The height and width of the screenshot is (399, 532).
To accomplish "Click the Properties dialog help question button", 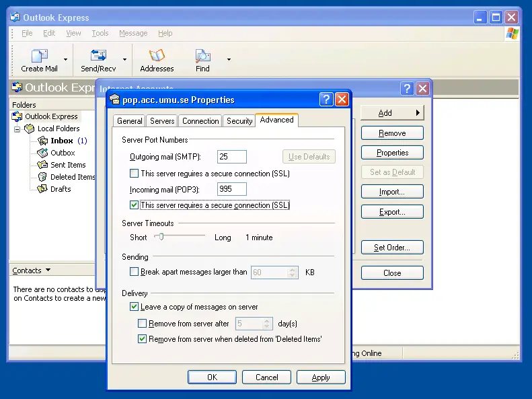I will click(326, 100).
